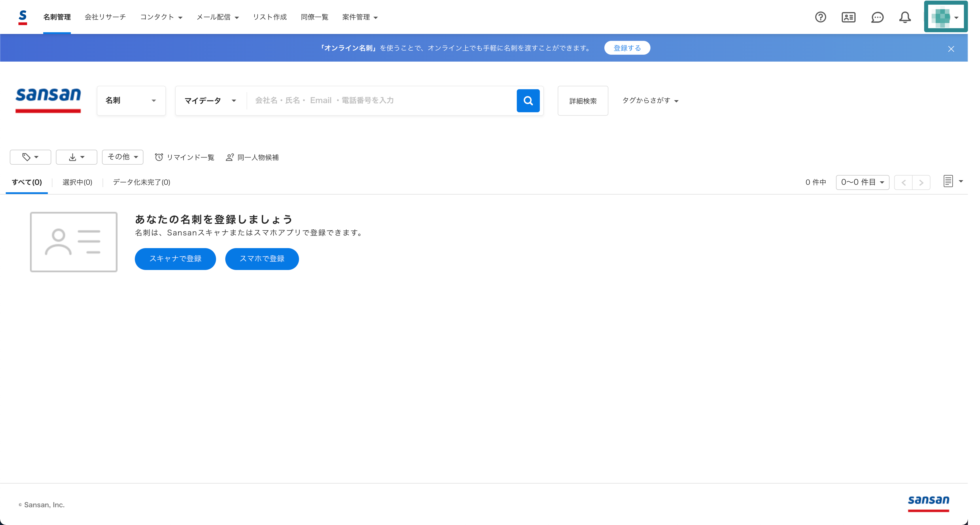This screenshot has width=980, height=525.
Task: Close the online business card banner
Action: tap(951, 49)
